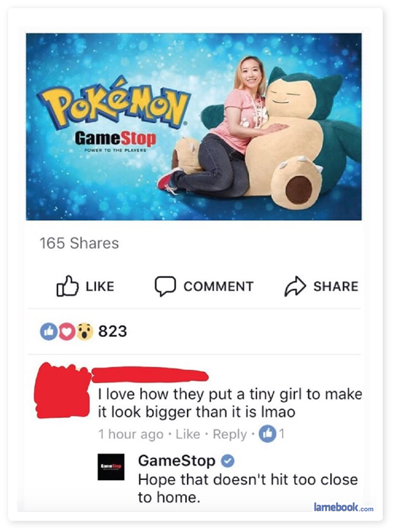The image size is (394, 532).
Task: Click the blue verified badge beside GameStop
Action: [228, 461]
